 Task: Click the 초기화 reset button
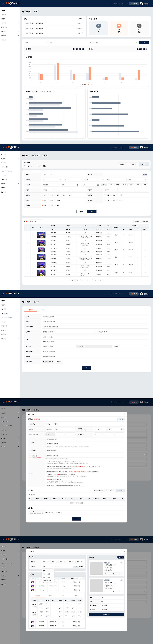pos(81,211)
